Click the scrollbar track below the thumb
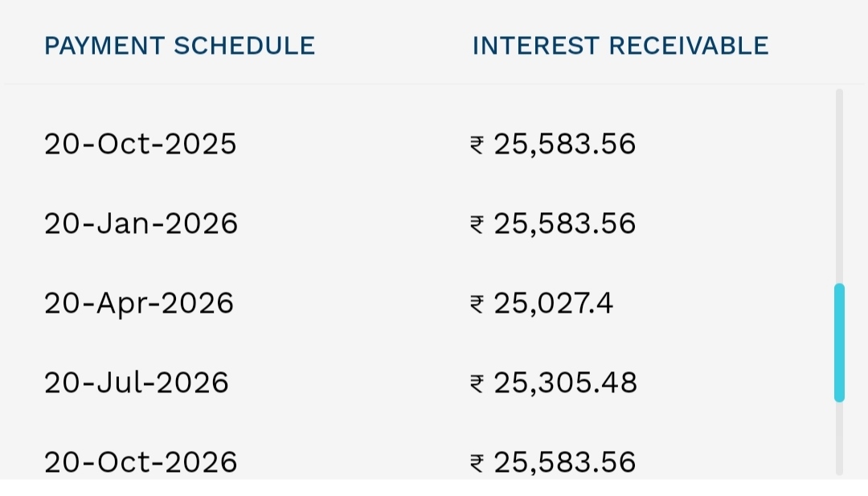The height and width of the screenshot is (496, 868). click(839, 438)
